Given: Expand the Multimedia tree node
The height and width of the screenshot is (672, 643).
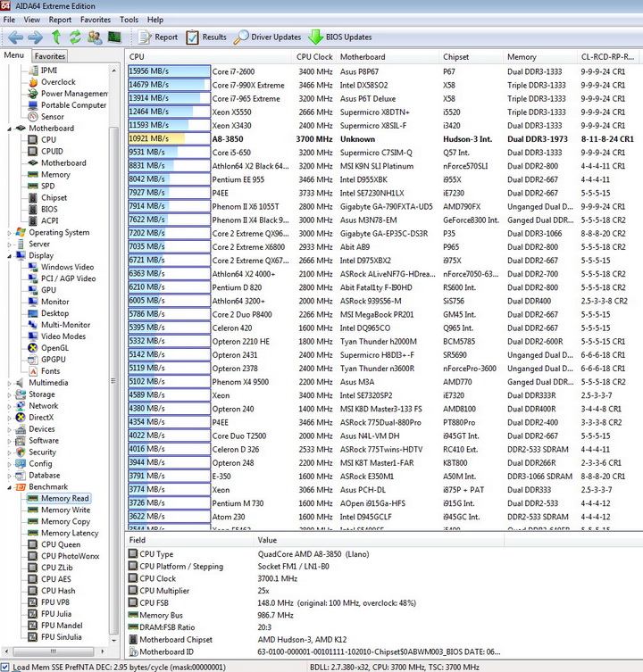Looking at the screenshot, I should click(x=10, y=383).
